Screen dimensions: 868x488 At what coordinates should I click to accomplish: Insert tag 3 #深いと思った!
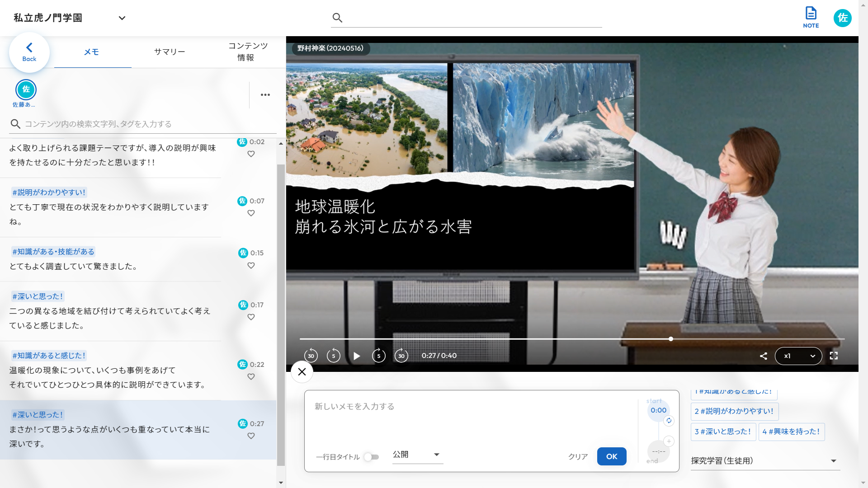click(x=723, y=432)
